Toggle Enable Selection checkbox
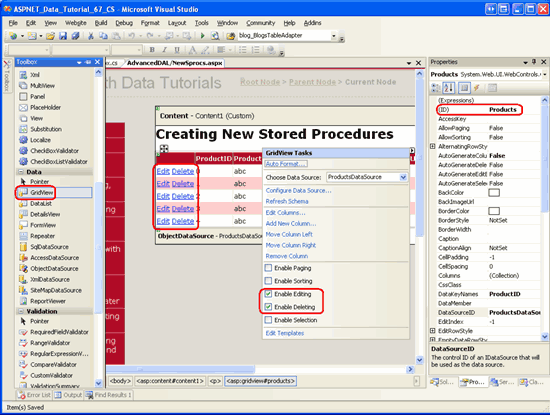This screenshot has height=415, width=550. coord(268,320)
